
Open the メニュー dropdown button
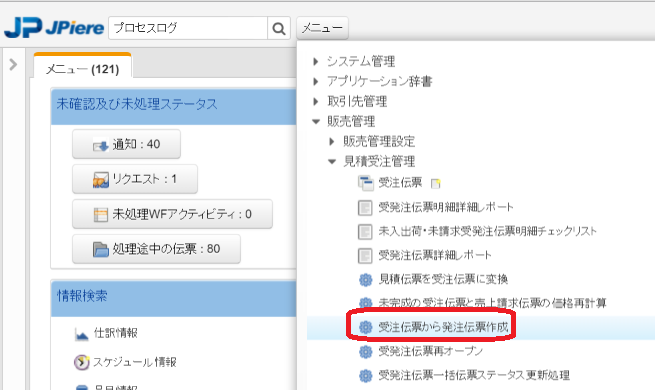[322, 28]
